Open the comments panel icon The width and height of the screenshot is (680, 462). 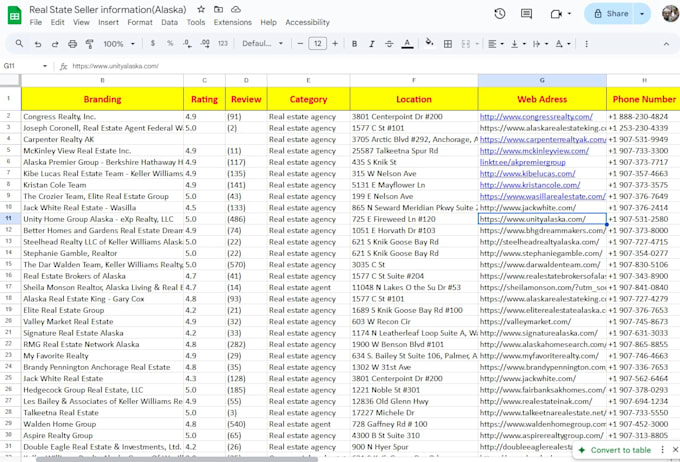point(526,14)
